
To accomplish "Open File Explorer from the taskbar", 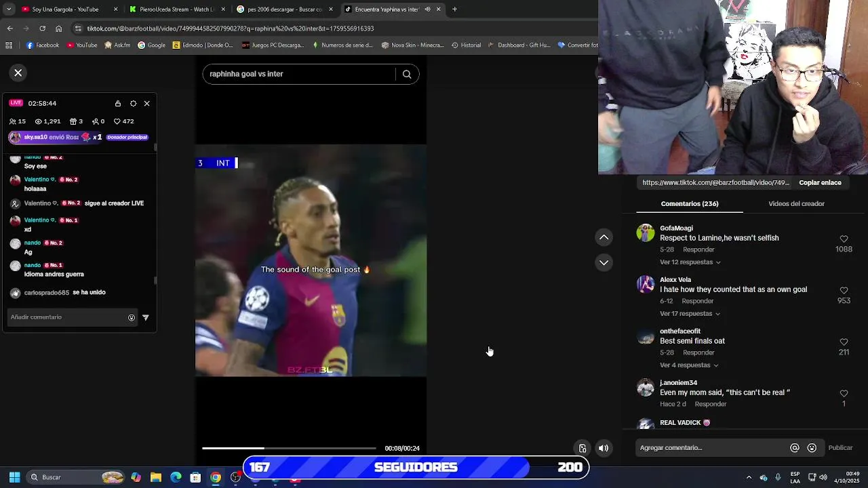I will pyautogui.click(x=156, y=477).
